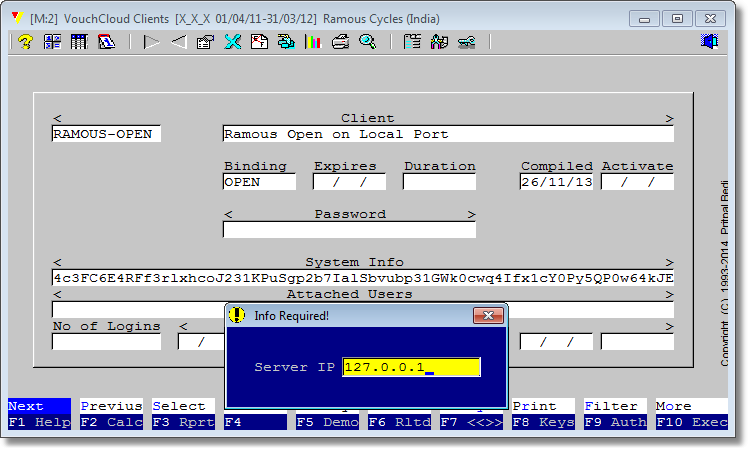Click the Server IP input field
This screenshot has height=450, width=748.
click(x=411, y=367)
